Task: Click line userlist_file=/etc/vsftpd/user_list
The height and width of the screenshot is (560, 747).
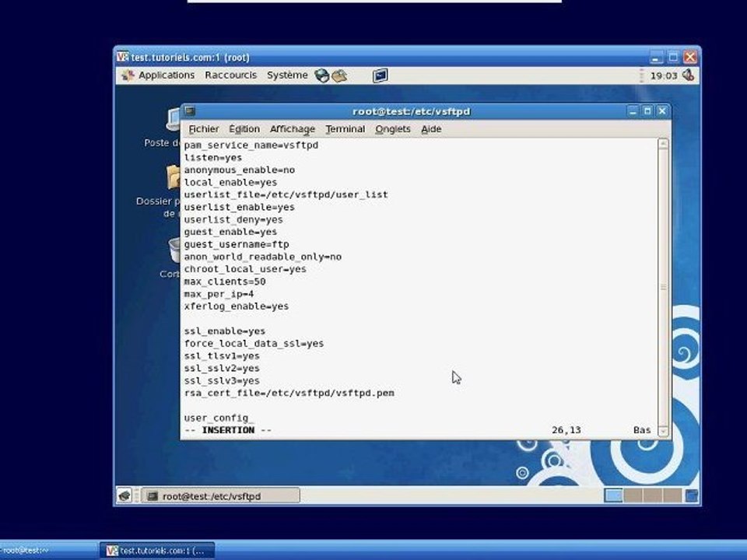Action: pos(286,194)
